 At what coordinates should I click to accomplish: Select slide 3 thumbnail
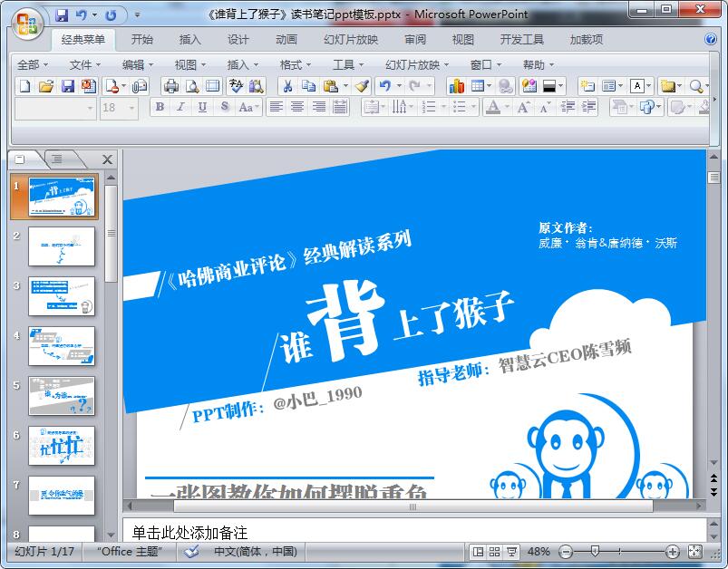pos(62,296)
